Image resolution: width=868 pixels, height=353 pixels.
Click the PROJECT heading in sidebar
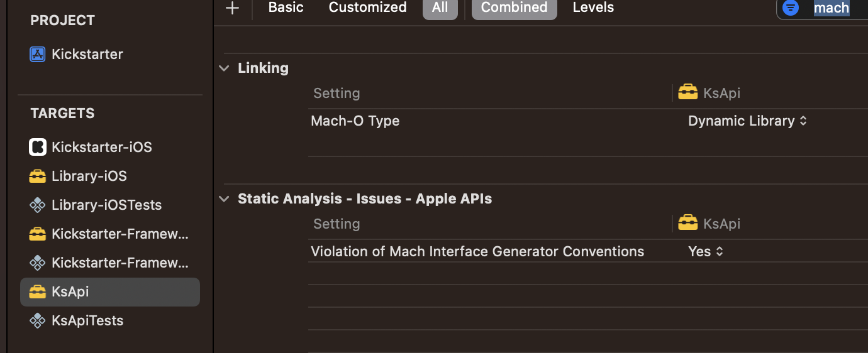62,20
